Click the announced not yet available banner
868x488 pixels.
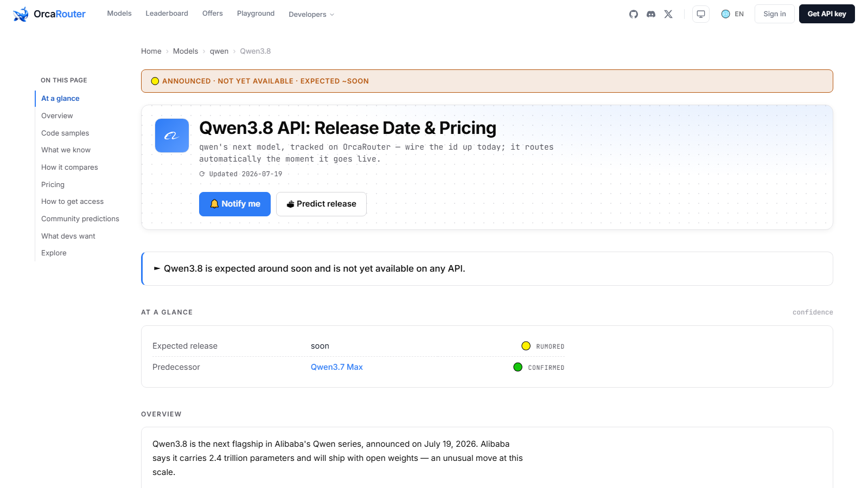coord(487,81)
